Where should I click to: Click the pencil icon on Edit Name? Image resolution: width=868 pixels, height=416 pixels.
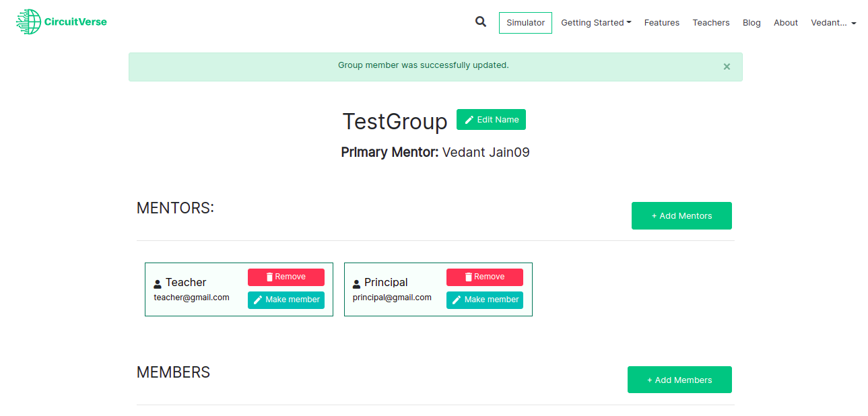[469, 120]
